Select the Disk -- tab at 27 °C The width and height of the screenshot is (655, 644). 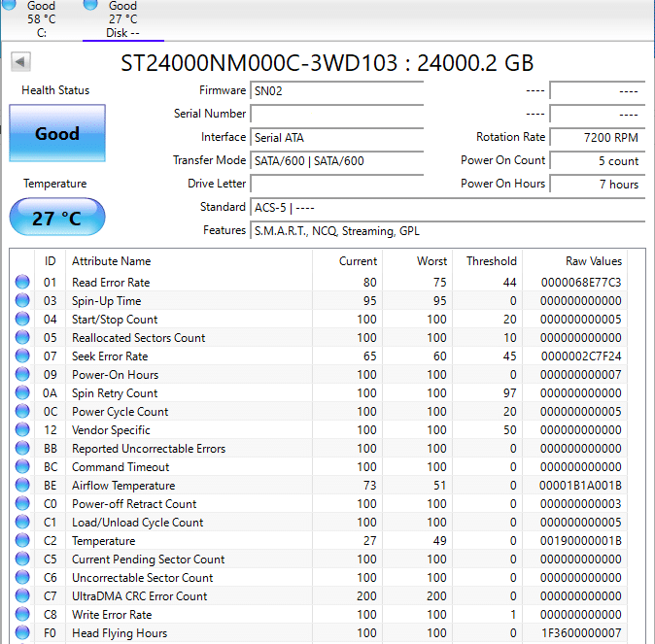point(122,19)
